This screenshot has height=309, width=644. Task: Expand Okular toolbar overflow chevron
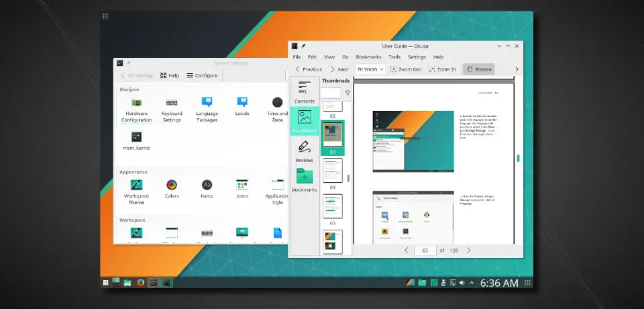coord(517,69)
